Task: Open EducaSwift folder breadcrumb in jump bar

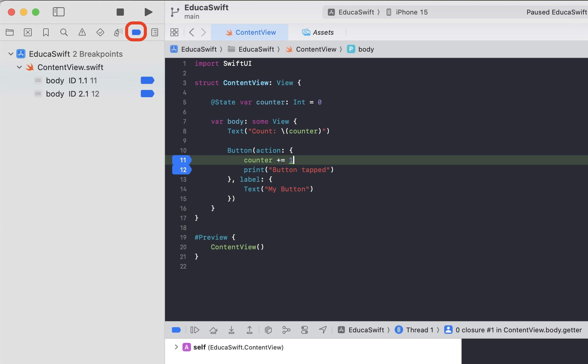Action: click(251, 49)
